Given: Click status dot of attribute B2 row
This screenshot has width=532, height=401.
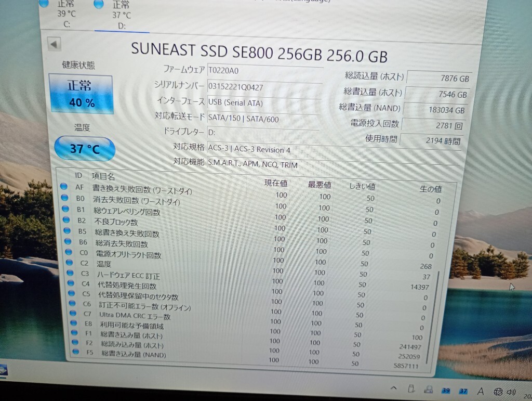Looking at the screenshot, I should (x=66, y=219).
